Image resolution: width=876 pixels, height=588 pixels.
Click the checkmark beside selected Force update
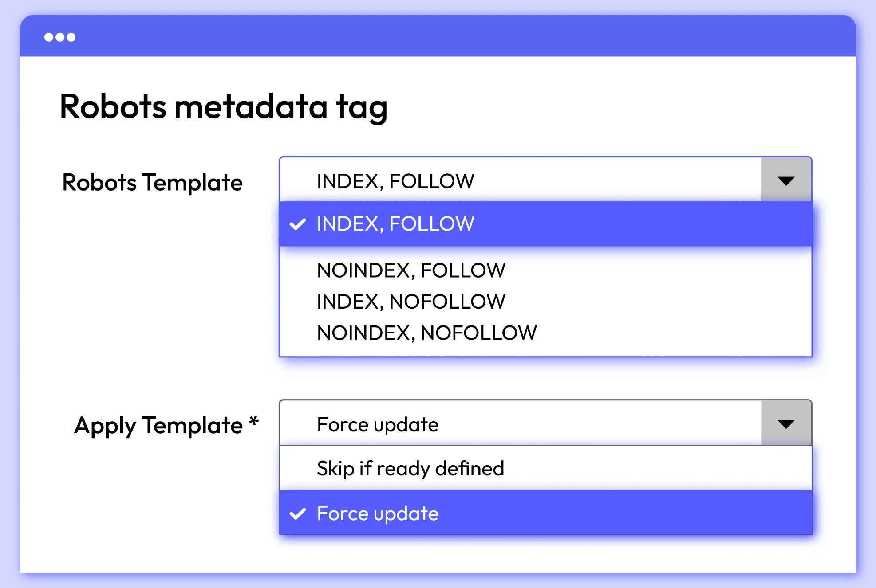click(297, 514)
